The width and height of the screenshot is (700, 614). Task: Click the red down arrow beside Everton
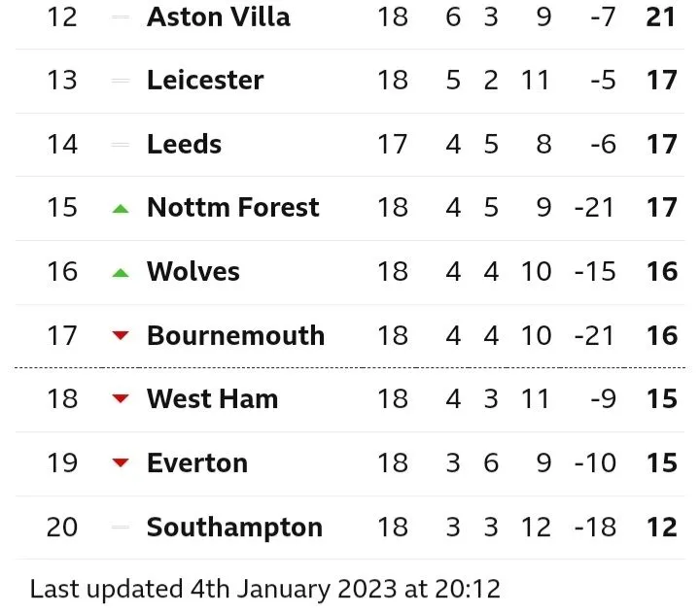(x=121, y=463)
